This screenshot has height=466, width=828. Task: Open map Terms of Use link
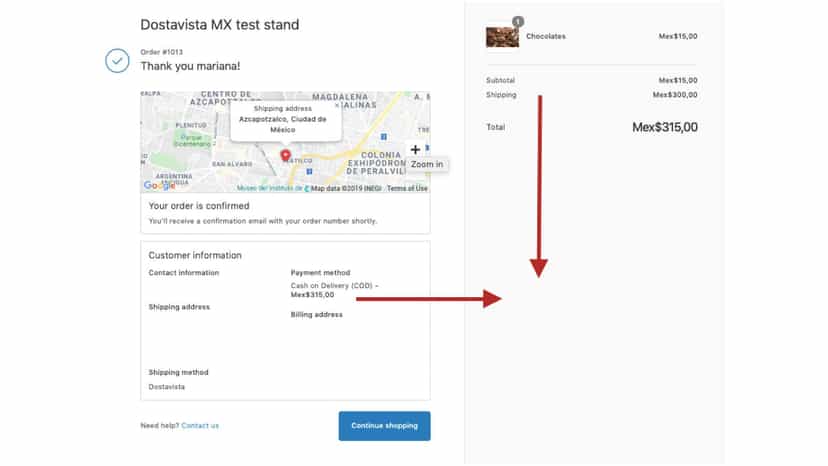coord(407,188)
